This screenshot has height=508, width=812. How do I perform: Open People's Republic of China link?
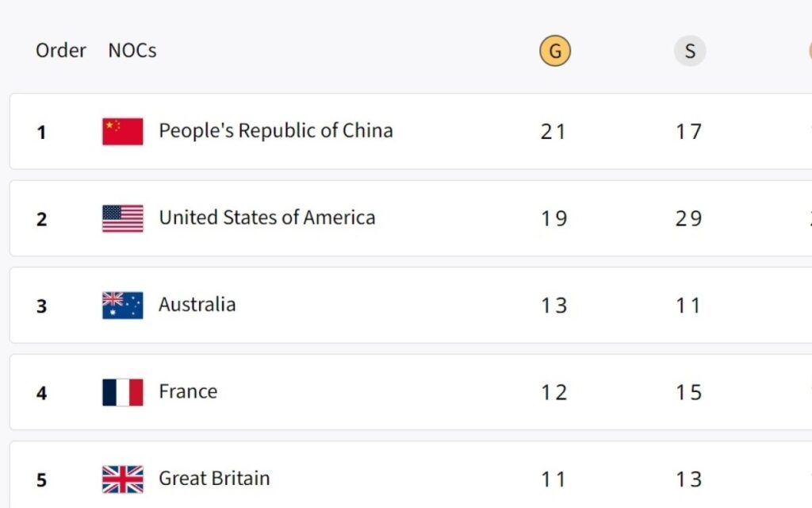(x=276, y=131)
